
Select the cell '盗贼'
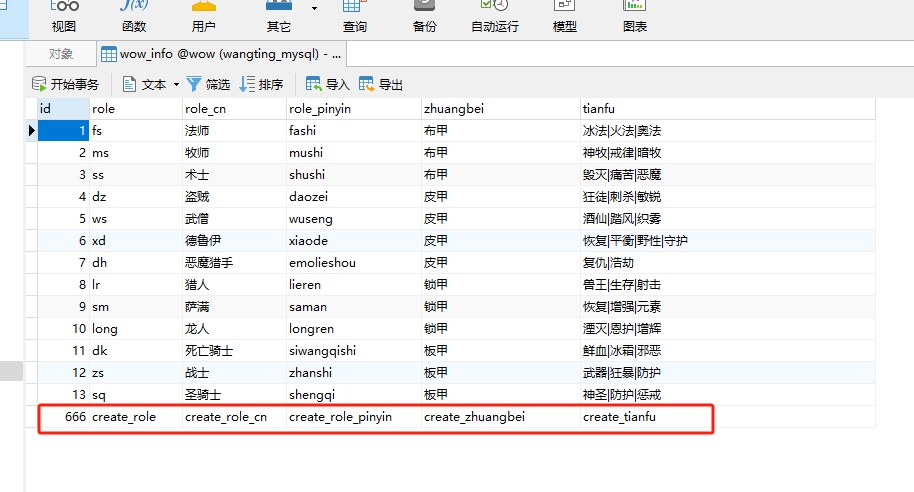(x=234, y=197)
